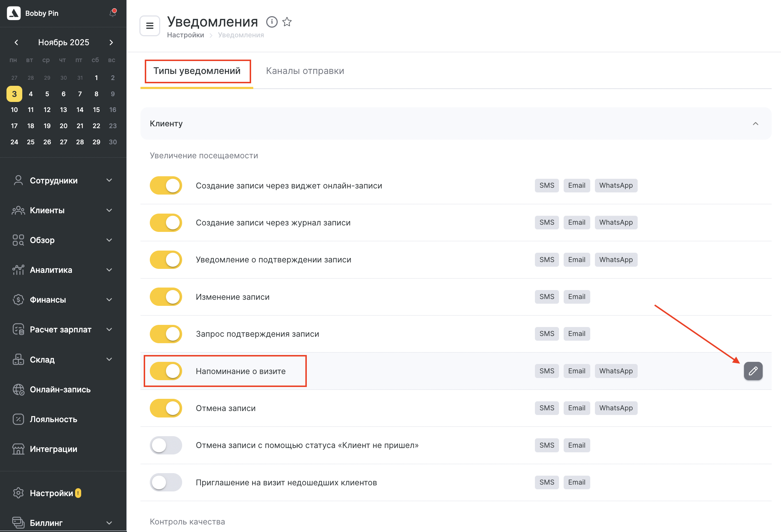Click the info icon beside Уведомления
Screen dimensions: 781x532
click(x=272, y=22)
